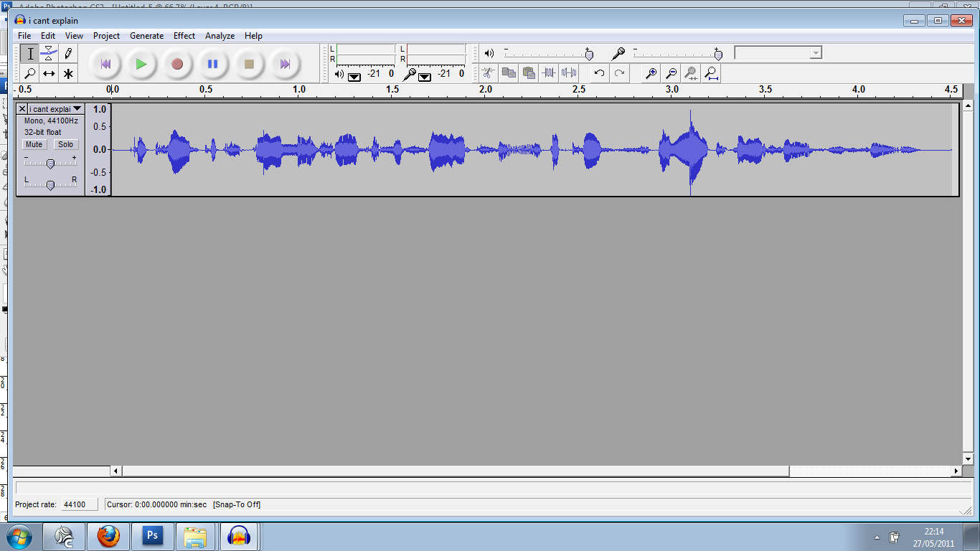The width and height of the screenshot is (980, 551).
Task: Open the track name dropdown menu
Action: pos(76,108)
